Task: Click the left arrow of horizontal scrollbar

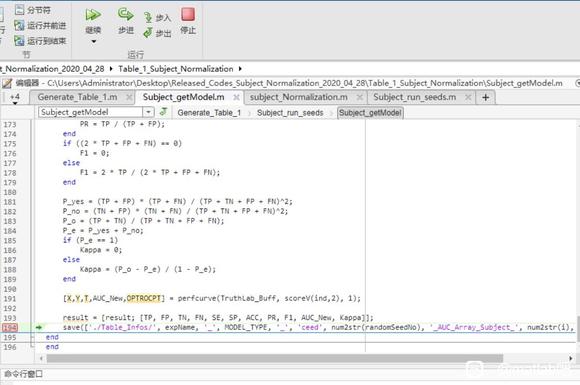Action: tap(41, 358)
